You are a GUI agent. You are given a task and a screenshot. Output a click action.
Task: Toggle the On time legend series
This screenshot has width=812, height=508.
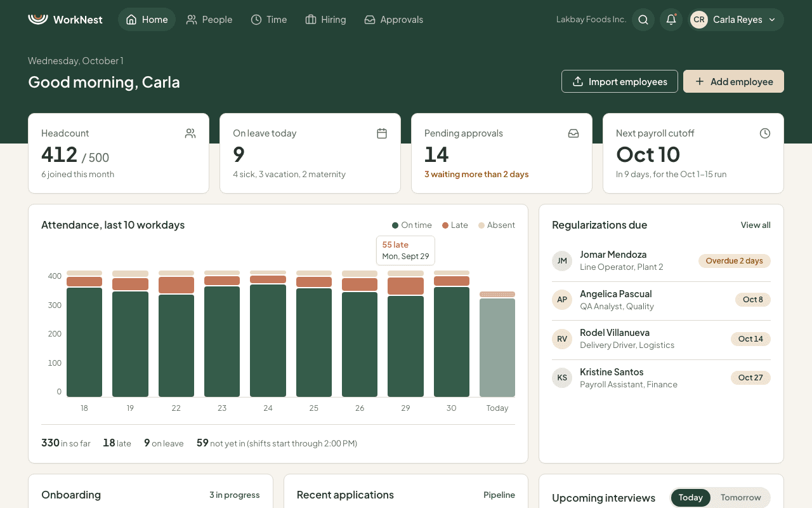coord(412,225)
